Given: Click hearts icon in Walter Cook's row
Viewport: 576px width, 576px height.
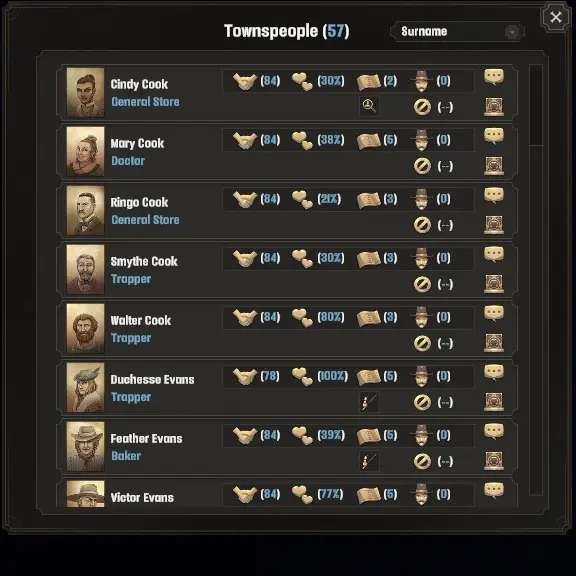Looking at the screenshot, I should coord(302,317).
